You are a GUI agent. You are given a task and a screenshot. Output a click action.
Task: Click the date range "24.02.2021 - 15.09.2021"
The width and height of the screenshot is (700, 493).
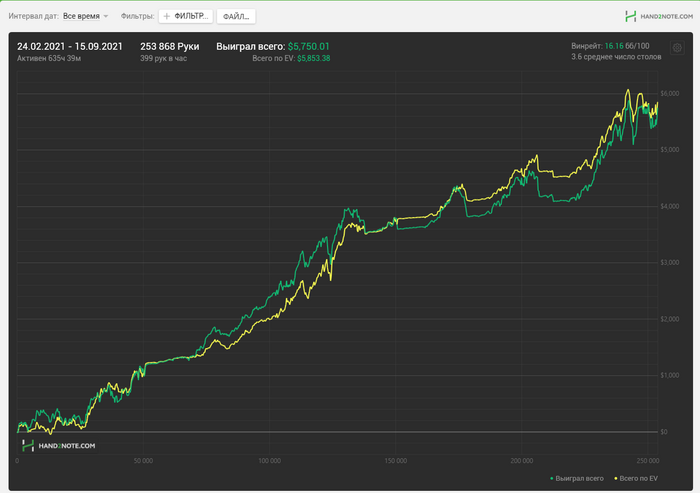(x=70, y=46)
